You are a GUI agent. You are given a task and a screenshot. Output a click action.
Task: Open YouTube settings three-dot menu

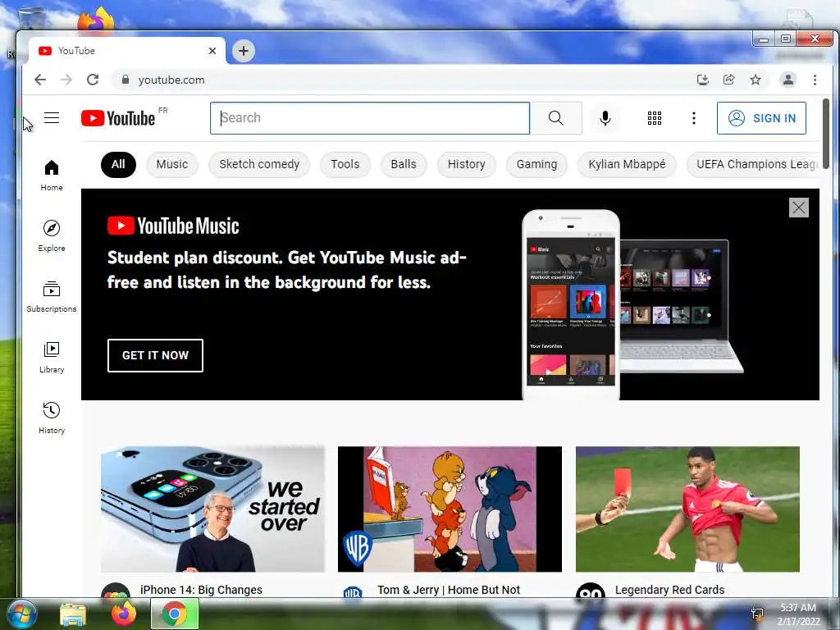(x=694, y=118)
